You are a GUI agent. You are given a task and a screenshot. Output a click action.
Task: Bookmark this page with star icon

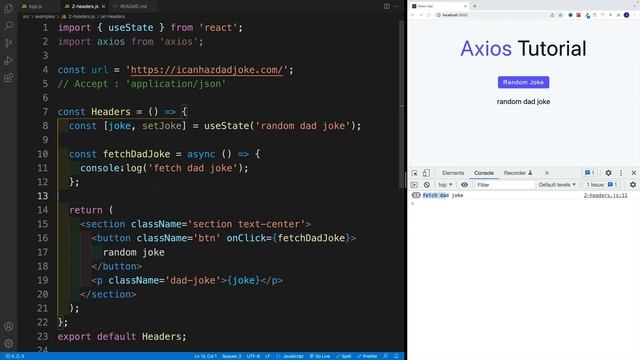(x=560, y=15)
